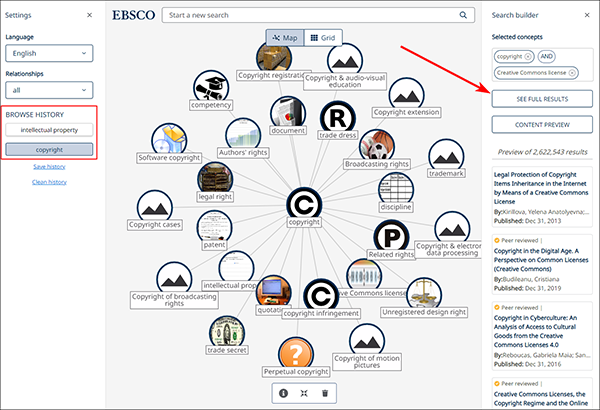Remove the copyright concept chip
The image size is (600, 410).
point(528,57)
